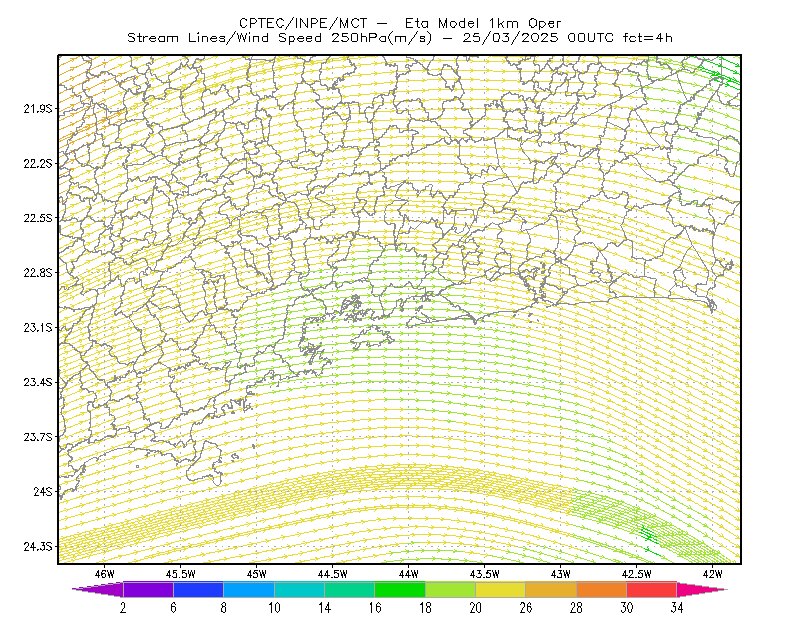Click the longitude label 44.5W
Screen dimensions: 800x618
[333, 574]
